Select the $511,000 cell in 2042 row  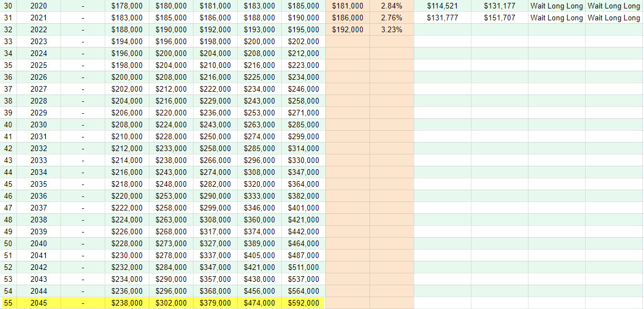tap(303, 268)
